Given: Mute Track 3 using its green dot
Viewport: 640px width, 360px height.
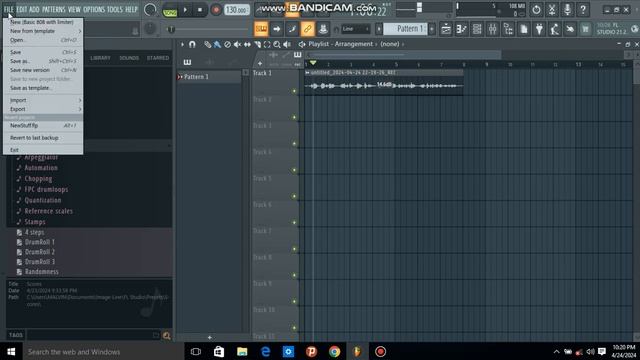Looking at the screenshot, I should tap(294, 144).
